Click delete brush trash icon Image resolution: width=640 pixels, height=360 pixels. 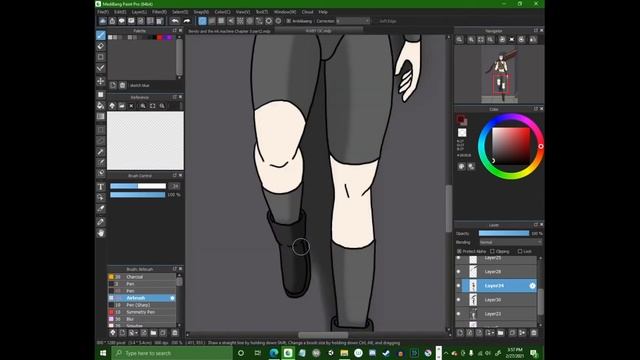click(x=175, y=333)
